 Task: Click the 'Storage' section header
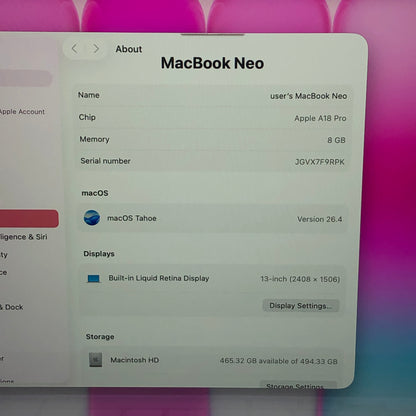100,337
